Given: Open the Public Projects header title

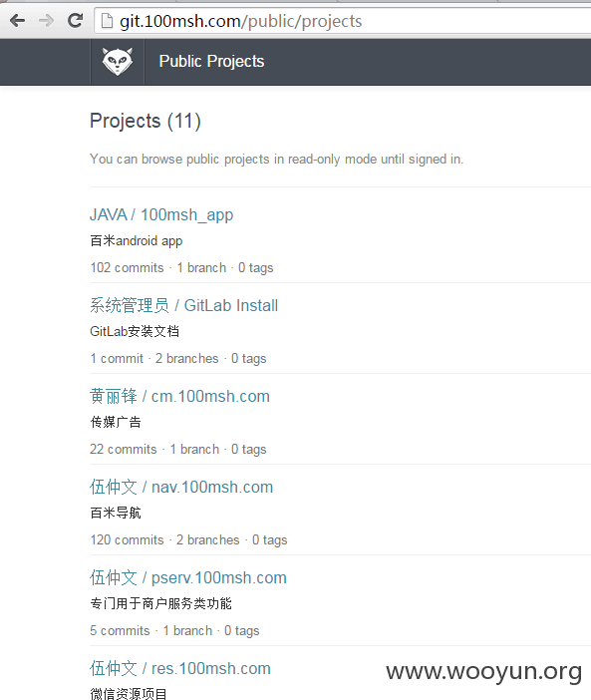Looking at the screenshot, I should coord(211,62).
